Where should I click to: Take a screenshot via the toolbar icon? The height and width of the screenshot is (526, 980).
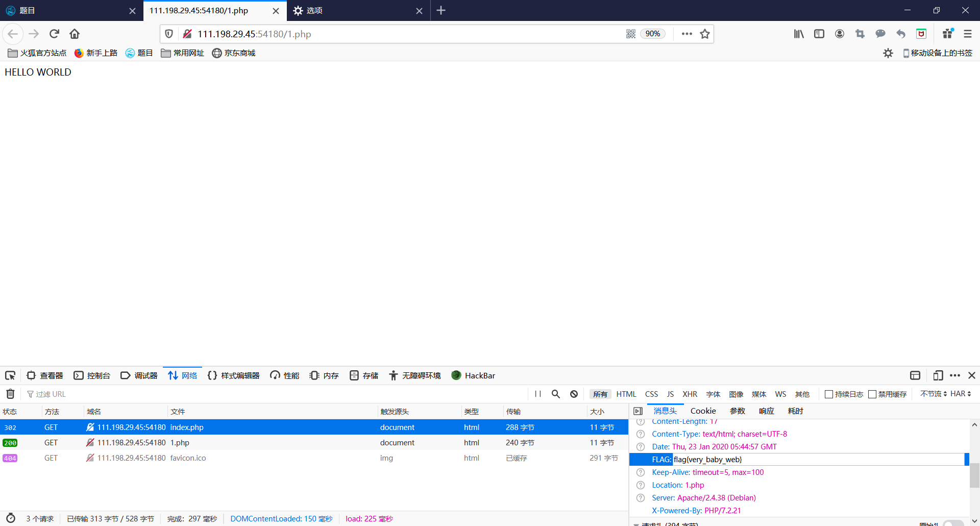[860, 34]
